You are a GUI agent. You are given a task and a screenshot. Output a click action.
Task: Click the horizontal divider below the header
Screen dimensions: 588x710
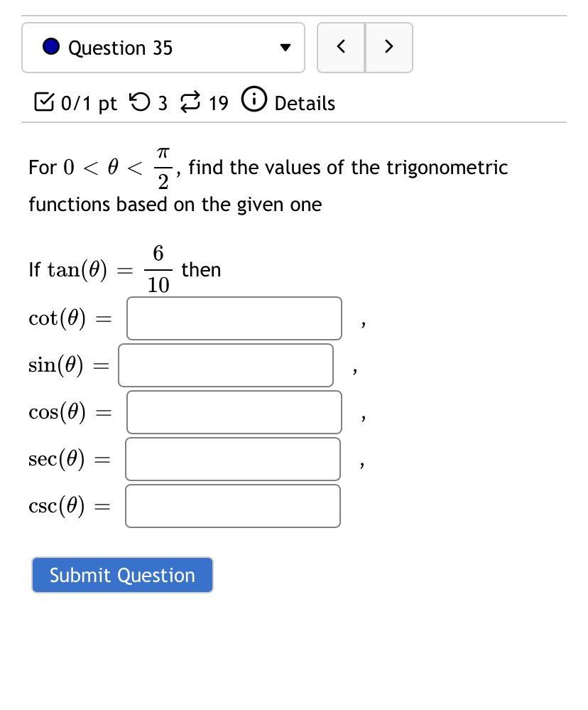coord(294,122)
